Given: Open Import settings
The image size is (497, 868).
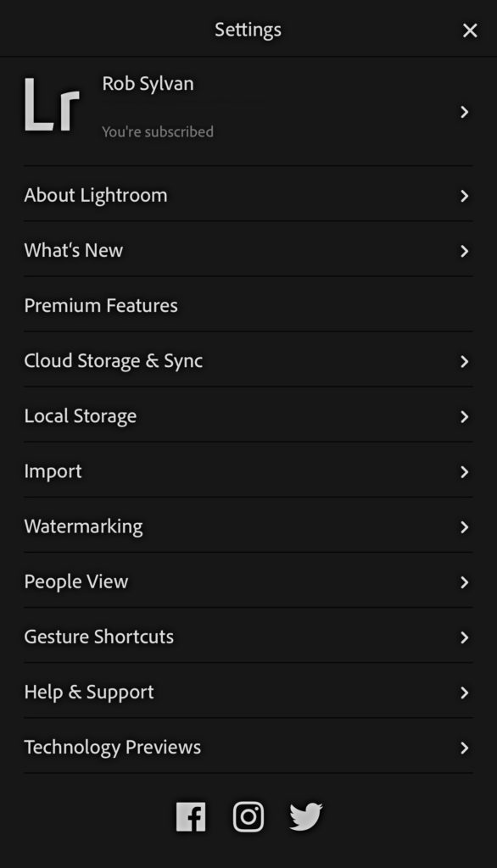Looking at the screenshot, I should (248, 471).
